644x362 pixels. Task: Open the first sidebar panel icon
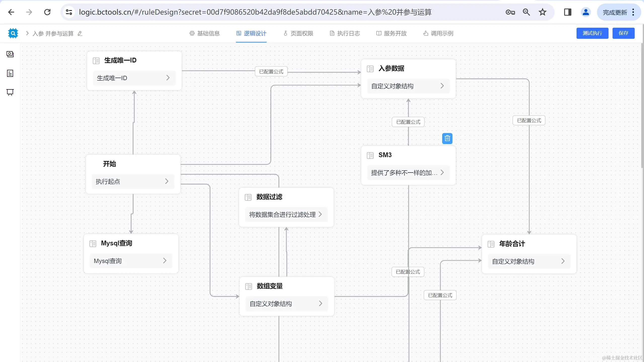(10, 54)
